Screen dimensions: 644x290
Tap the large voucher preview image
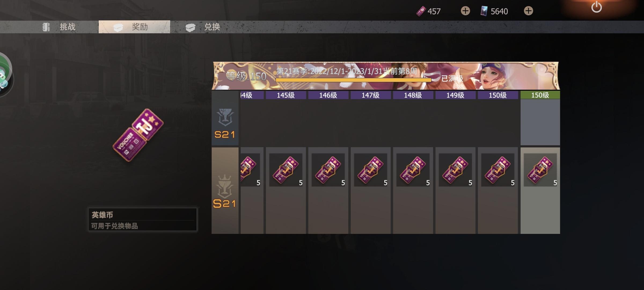coord(138,135)
